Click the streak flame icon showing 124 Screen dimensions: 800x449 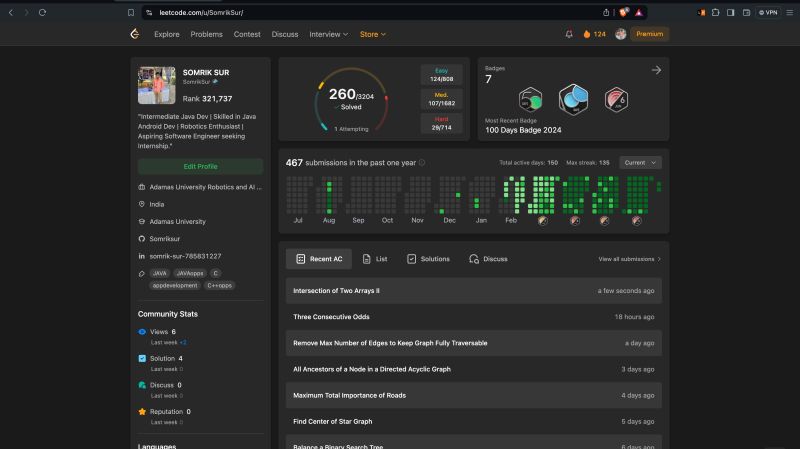coord(587,34)
